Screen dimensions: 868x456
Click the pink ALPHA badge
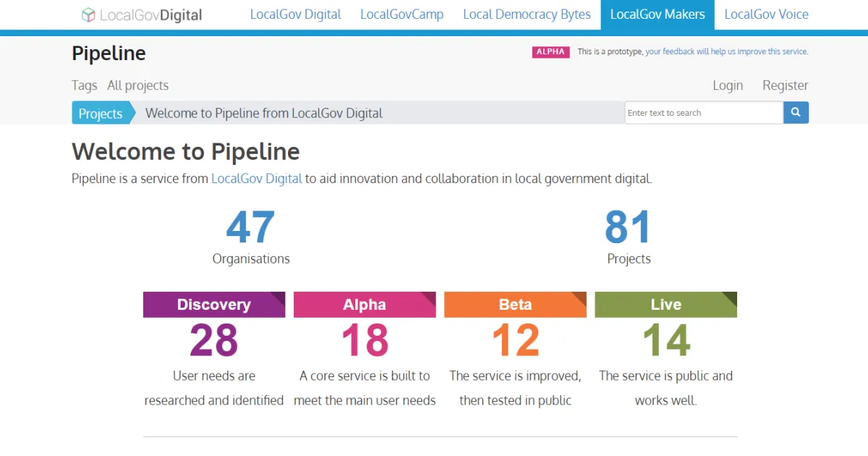tap(550, 52)
